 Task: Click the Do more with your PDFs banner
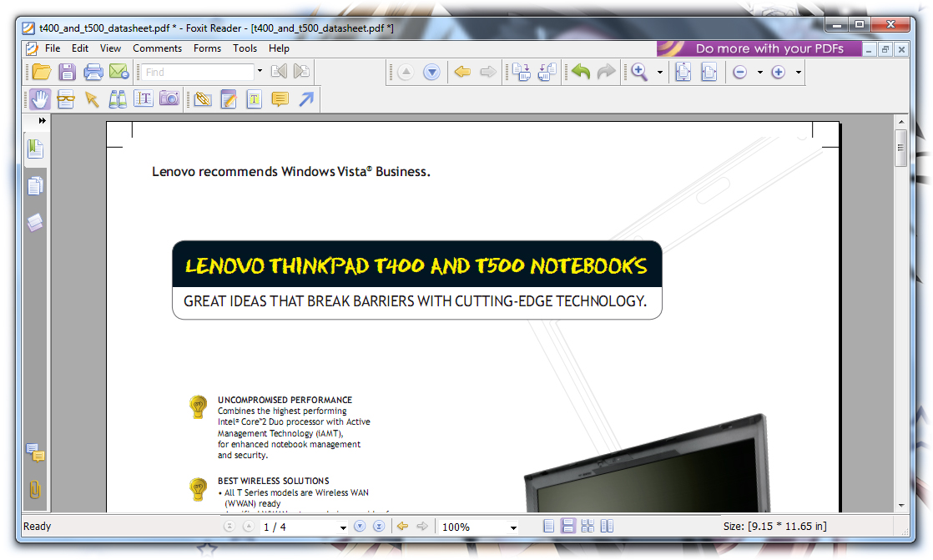pyautogui.click(x=759, y=48)
